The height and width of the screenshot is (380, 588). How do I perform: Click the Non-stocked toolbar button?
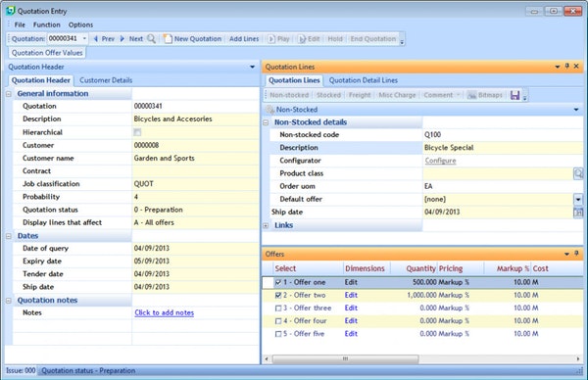tap(289, 95)
